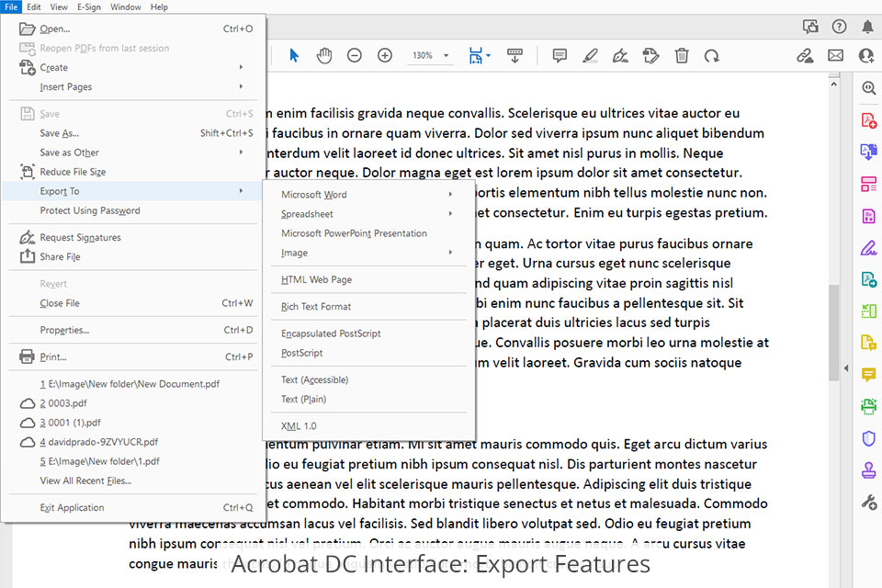882x588 pixels.
Task: Expand the Microsoft Word export submenu
Action: point(450,194)
